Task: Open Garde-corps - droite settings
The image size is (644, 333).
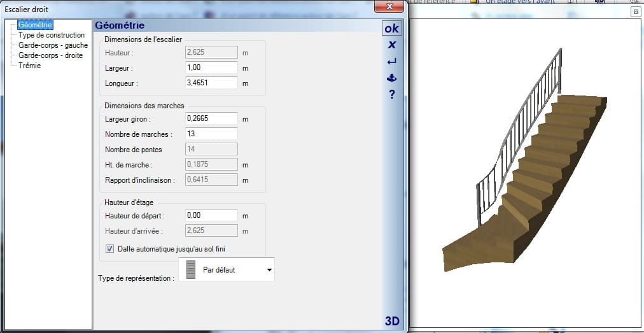Action: [50, 55]
